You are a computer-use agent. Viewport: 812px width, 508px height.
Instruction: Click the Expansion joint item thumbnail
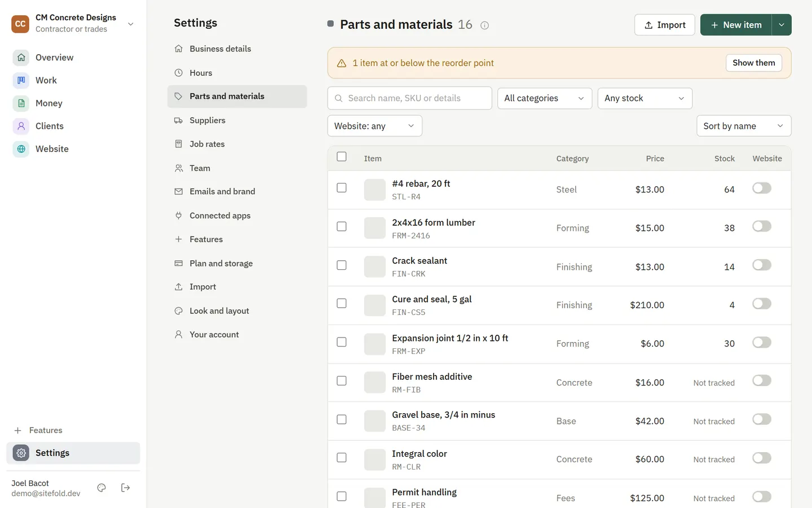[x=375, y=344]
